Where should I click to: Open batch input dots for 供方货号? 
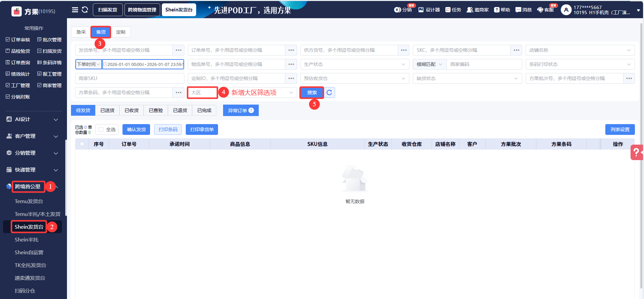coord(404,50)
